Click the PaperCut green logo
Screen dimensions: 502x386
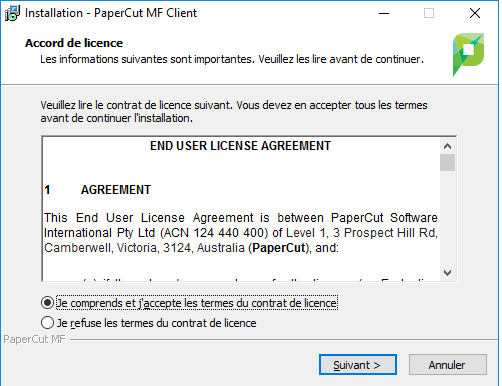468,54
